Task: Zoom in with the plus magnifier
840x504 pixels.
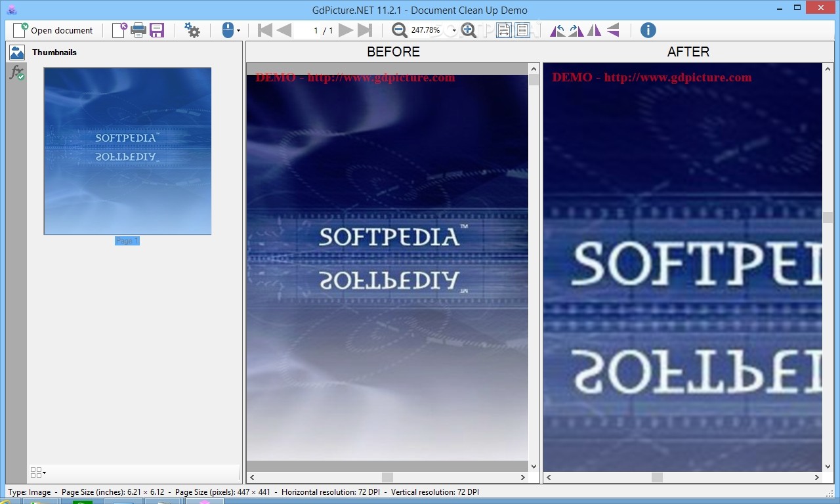Action: click(469, 30)
